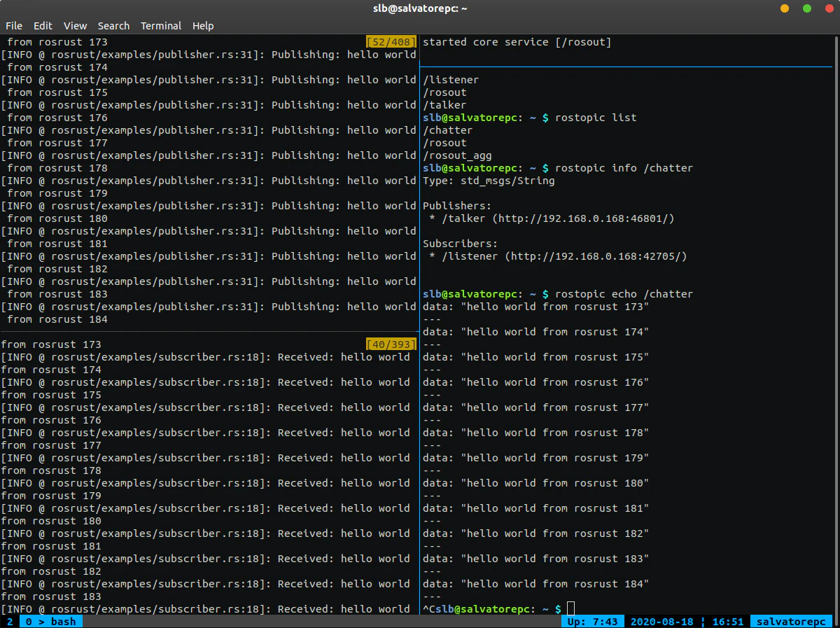The image size is (840, 628).
Task: Open the Terminal menu
Action: point(161,26)
